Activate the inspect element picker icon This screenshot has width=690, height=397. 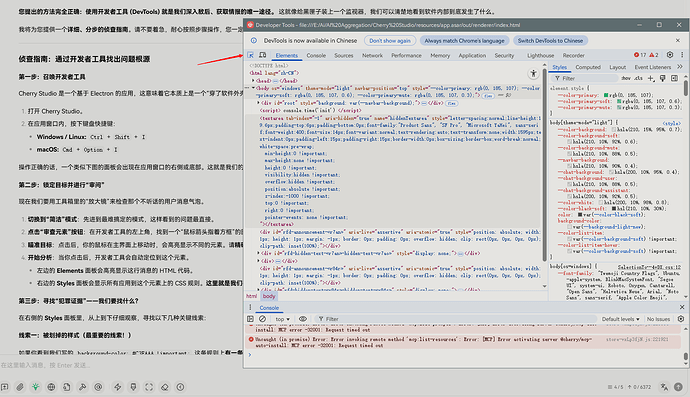tap(250, 55)
